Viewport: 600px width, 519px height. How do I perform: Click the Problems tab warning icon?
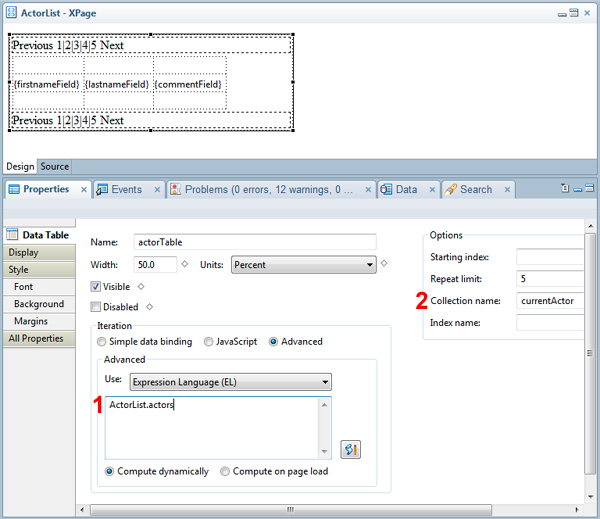[176, 189]
